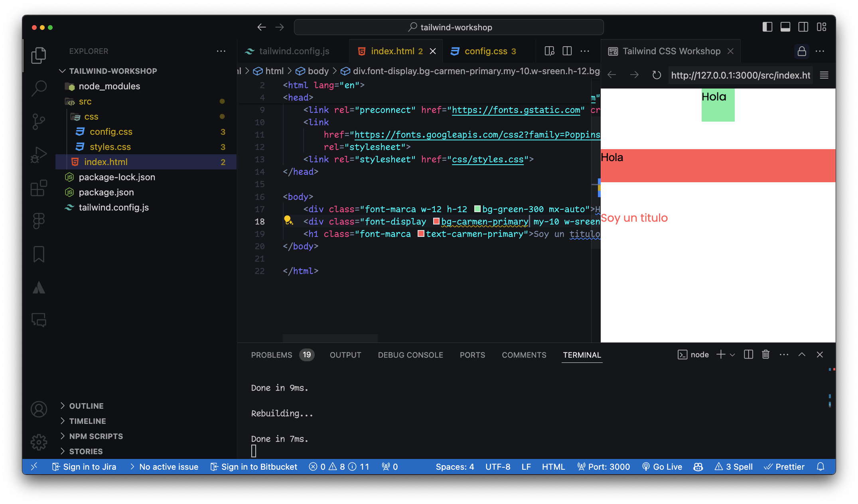Click the preview URL address field
This screenshot has height=504, width=858.
(x=740, y=75)
